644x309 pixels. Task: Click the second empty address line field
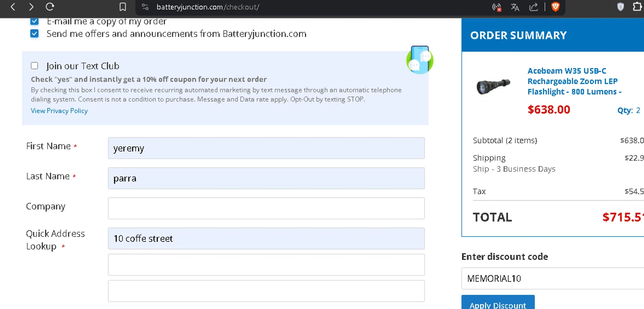(266, 265)
